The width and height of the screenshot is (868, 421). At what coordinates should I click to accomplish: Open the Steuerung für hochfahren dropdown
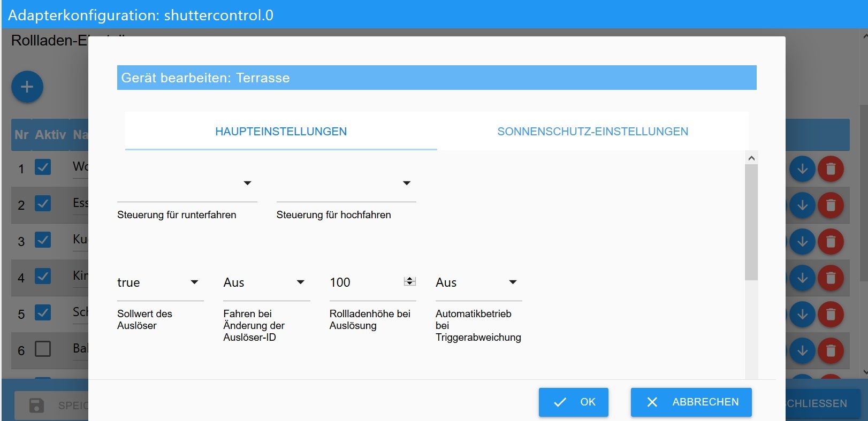tap(346, 183)
